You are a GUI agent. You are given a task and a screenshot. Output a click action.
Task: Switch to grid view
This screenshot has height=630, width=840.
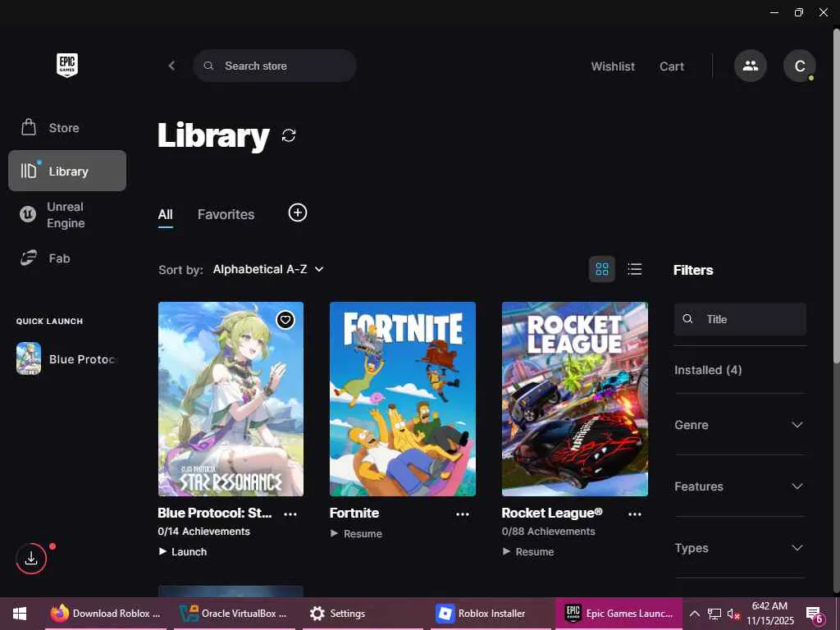(601, 269)
